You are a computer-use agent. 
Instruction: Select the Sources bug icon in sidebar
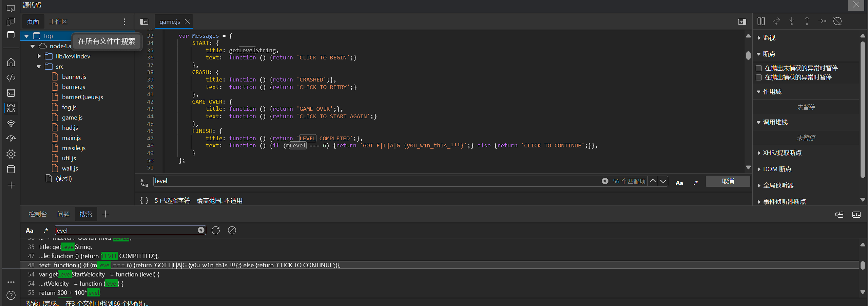pos(11,108)
